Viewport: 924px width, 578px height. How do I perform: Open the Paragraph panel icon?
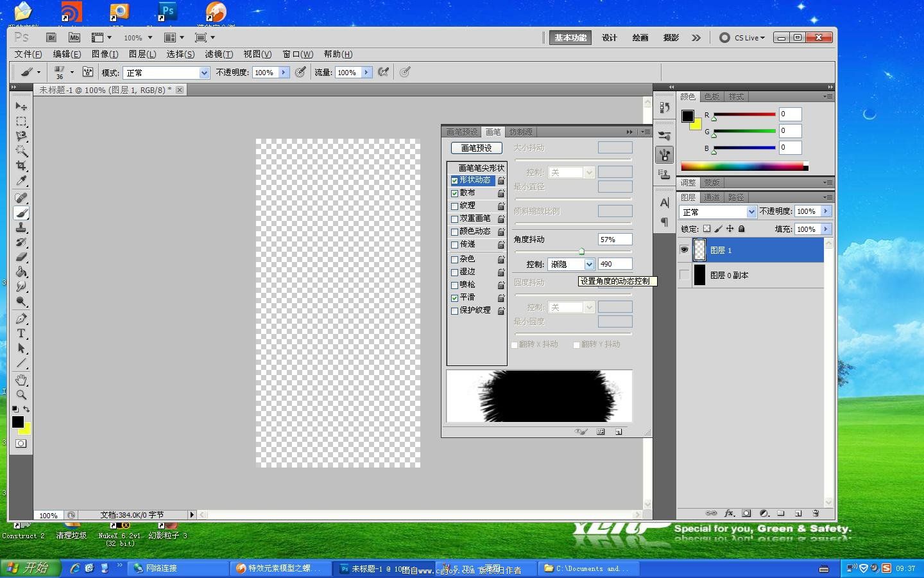click(664, 222)
